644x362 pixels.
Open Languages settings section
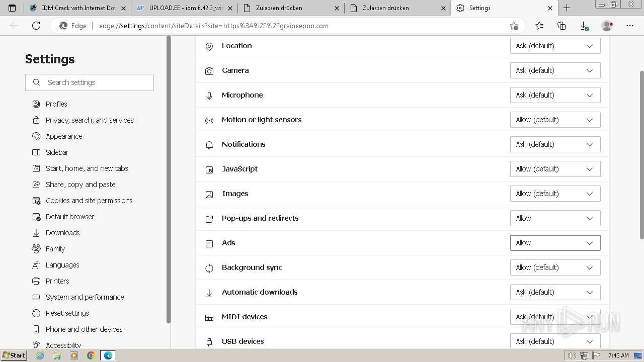pyautogui.click(x=55, y=265)
